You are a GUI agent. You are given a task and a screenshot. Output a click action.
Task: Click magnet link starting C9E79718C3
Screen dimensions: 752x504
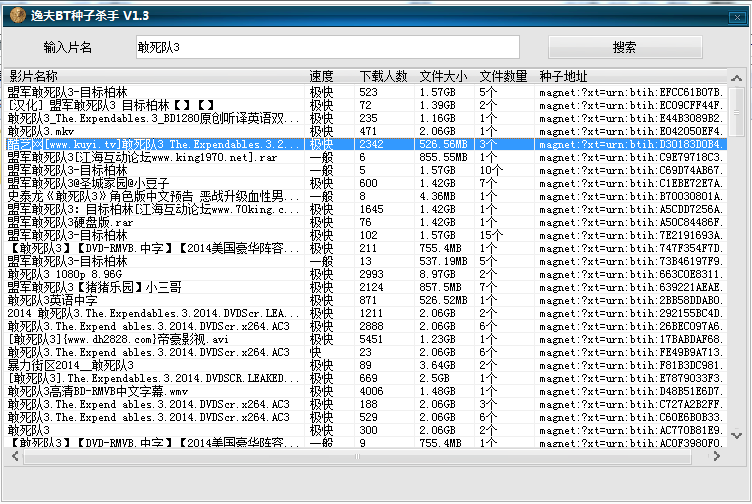tap(631, 157)
